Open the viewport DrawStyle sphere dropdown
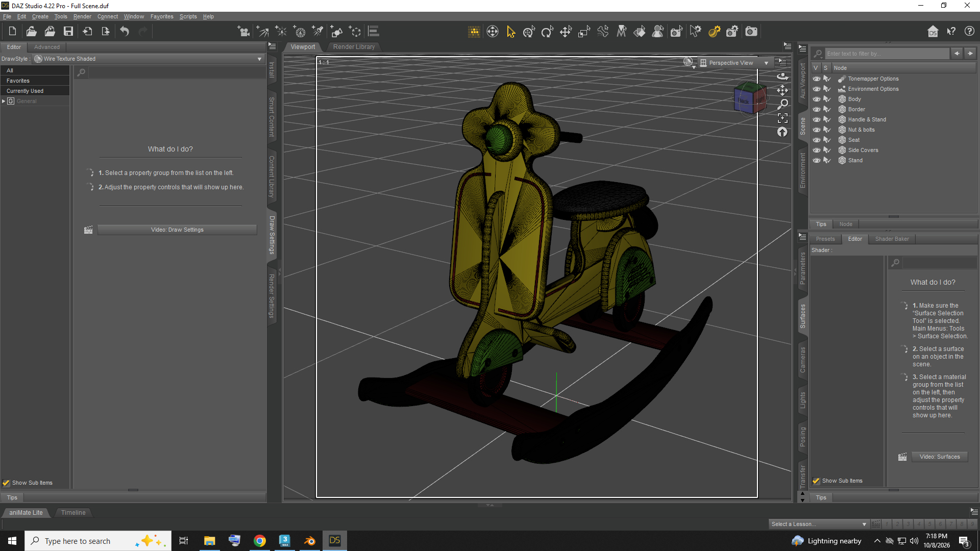 tap(689, 62)
